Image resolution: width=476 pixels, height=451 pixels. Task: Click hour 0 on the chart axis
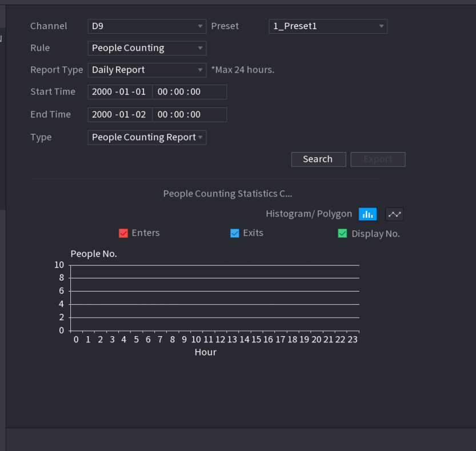coord(76,340)
